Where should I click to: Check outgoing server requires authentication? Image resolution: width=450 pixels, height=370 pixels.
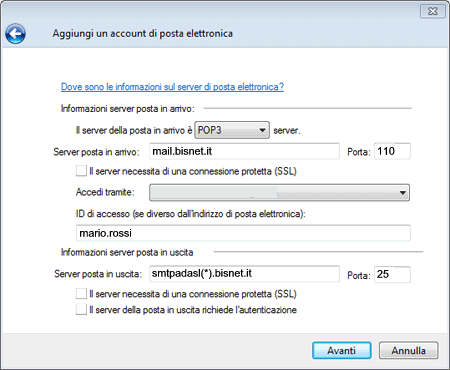(x=81, y=309)
